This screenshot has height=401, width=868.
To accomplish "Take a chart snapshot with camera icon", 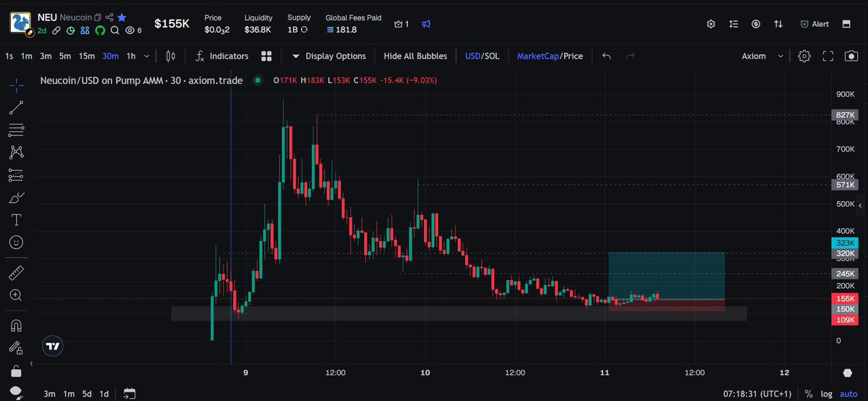I will [x=852, y=56].
